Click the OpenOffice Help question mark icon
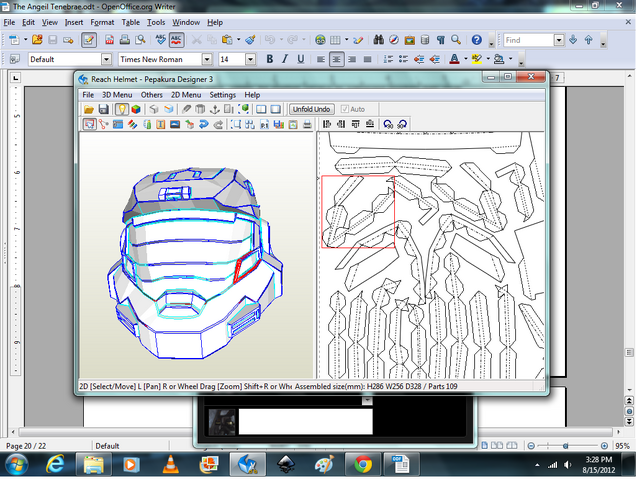This screenshot has width=637, height=479. click(477, 40)
